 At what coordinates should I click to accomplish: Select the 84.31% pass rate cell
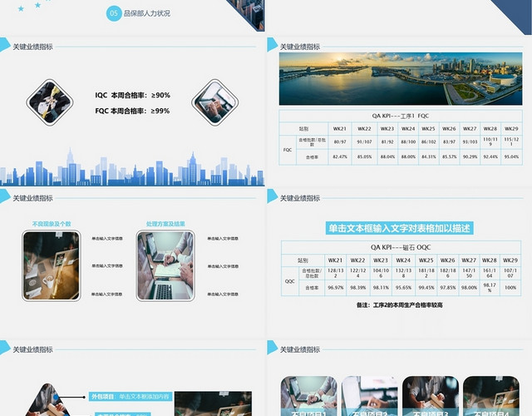(x=429, y=157)
